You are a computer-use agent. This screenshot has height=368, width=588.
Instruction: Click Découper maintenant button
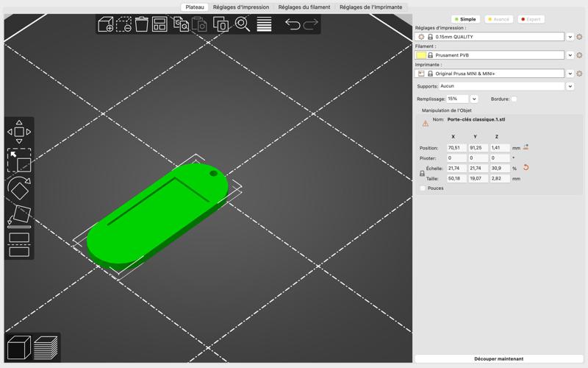(x=499, y=359)
